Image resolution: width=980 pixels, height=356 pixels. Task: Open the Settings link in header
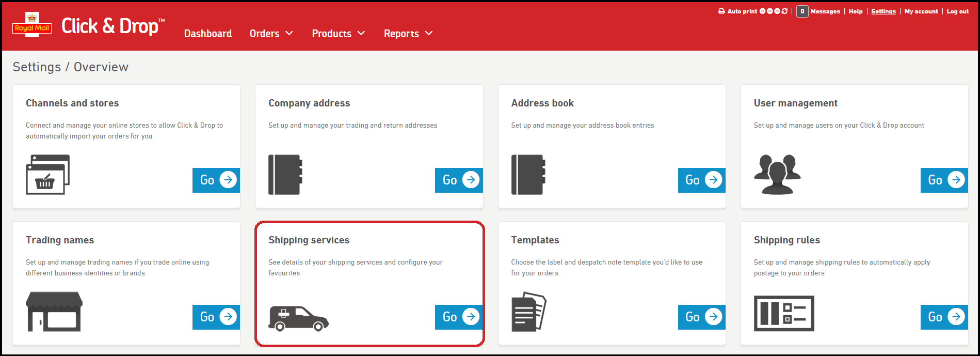(883, 11)
